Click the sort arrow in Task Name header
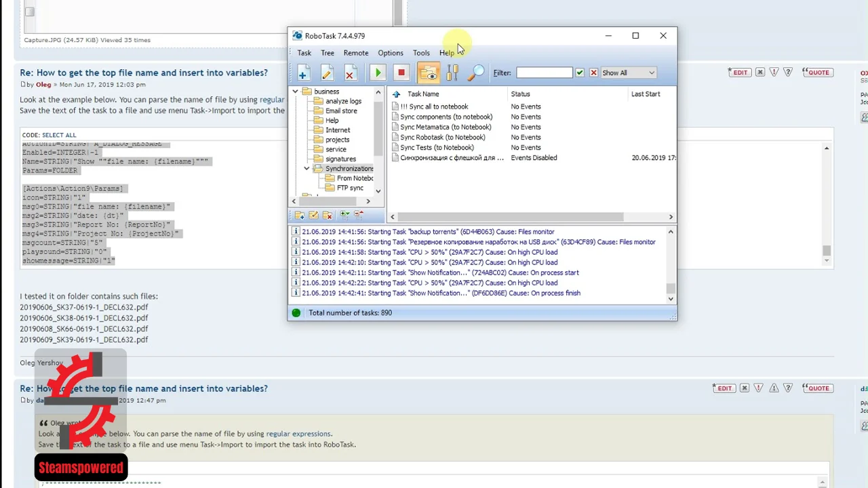868x488 pixels. [397, 94]
